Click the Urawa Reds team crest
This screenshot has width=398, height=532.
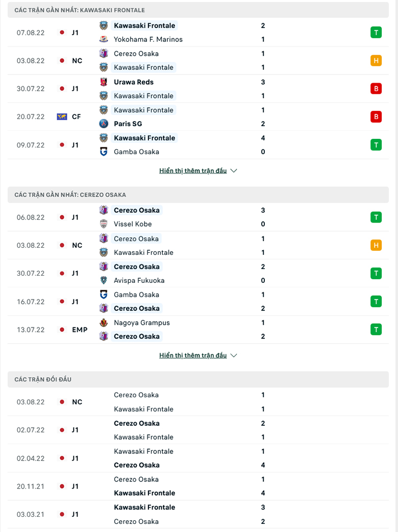pos(104,82)
